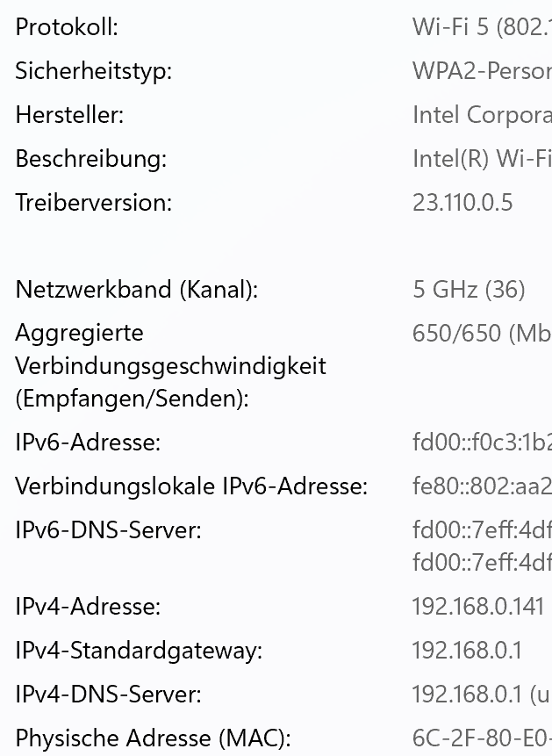This screenshot has height=756, width=552.
Task: Select the fe80 link-local address value
Action: pos(481,486)
